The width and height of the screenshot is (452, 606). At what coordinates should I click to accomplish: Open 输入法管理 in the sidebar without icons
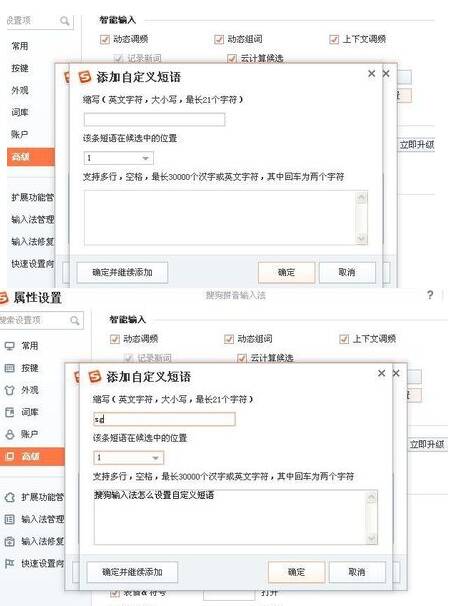[33, 220]
